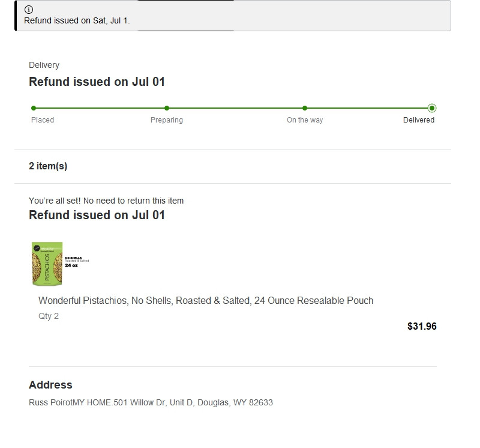Click the Delivered circle marker icon

click(x=432, y=108)
